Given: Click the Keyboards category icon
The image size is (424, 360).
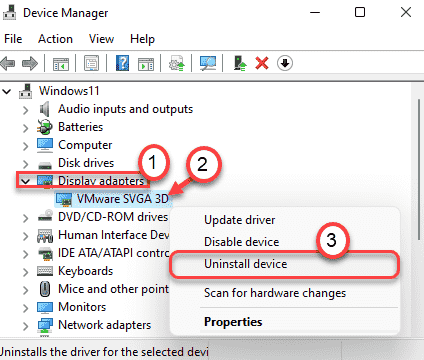Looking at the screenshot, I should (45, 271).
